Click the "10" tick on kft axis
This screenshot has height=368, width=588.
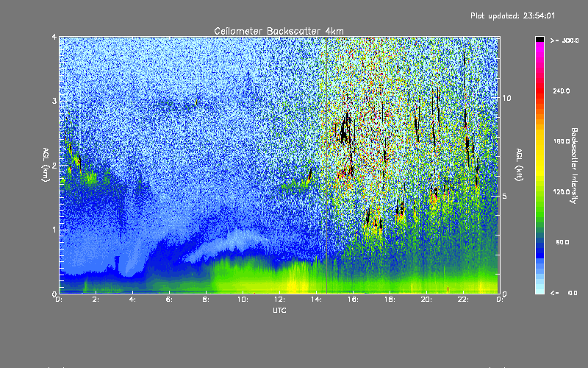pos(506,98)
